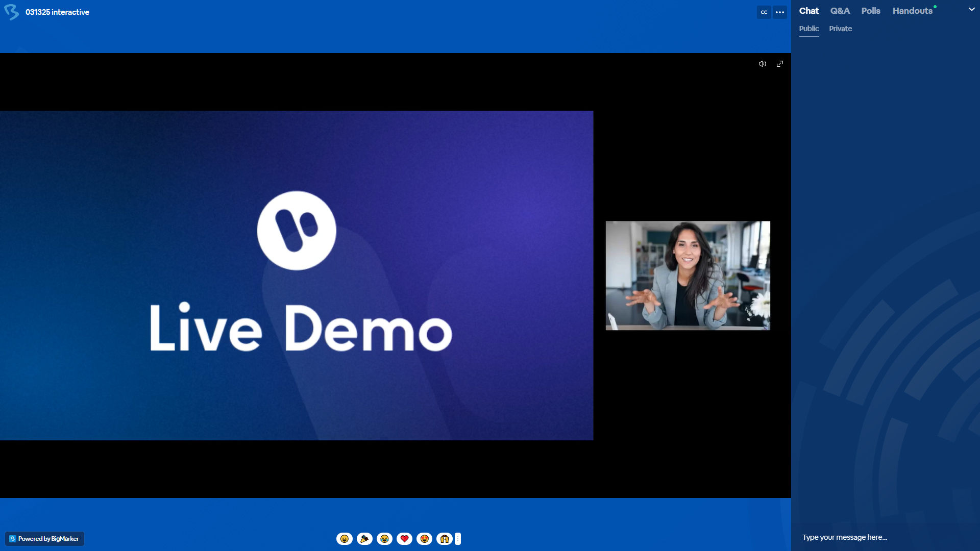Open more reactions via vertical dots
Viewport: 980px width, 551px height.
point(458,539)
